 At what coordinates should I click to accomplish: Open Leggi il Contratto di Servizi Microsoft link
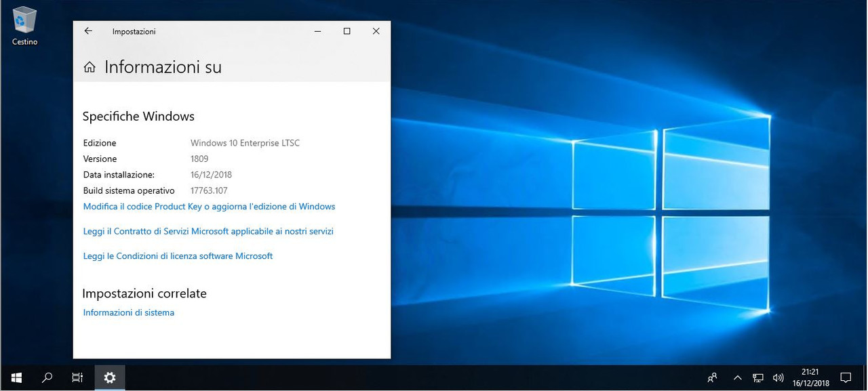[208, 232]
